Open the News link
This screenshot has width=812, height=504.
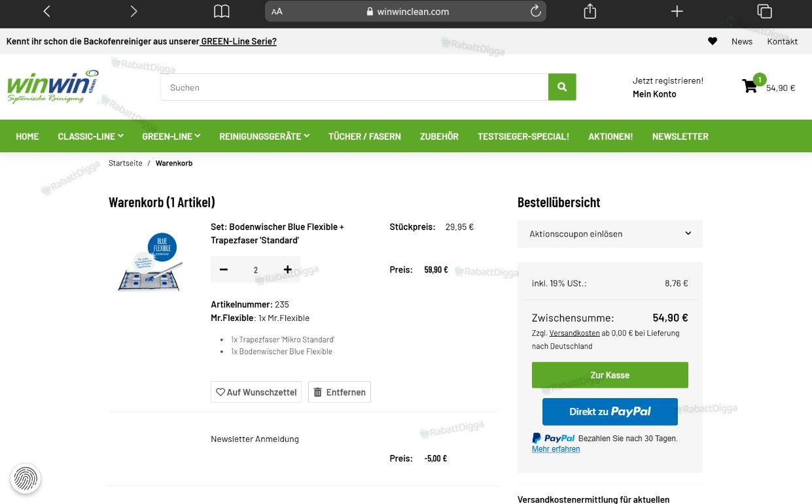742,41
